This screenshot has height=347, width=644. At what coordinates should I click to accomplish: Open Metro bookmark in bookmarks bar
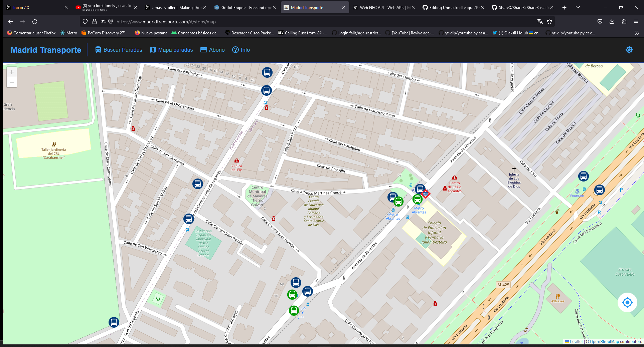[68, 33]
